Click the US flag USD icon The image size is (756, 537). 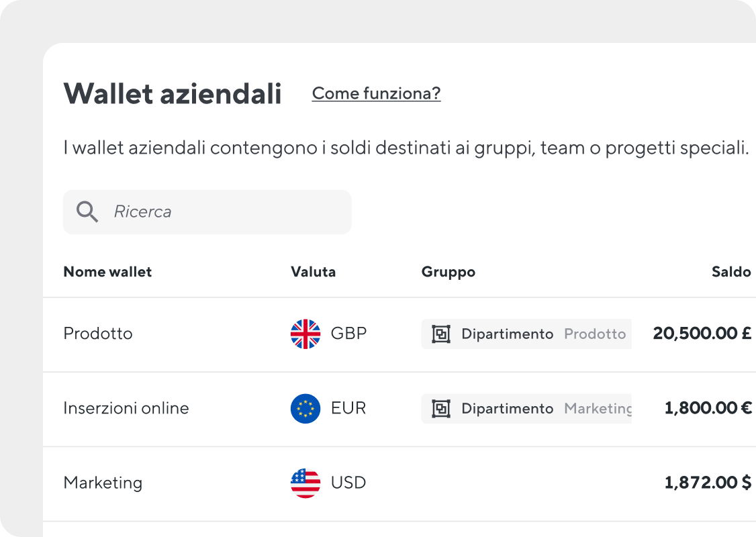305,483
